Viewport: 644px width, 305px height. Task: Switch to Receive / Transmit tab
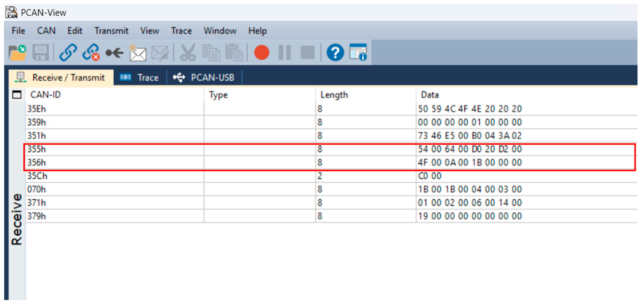point(61,77)
